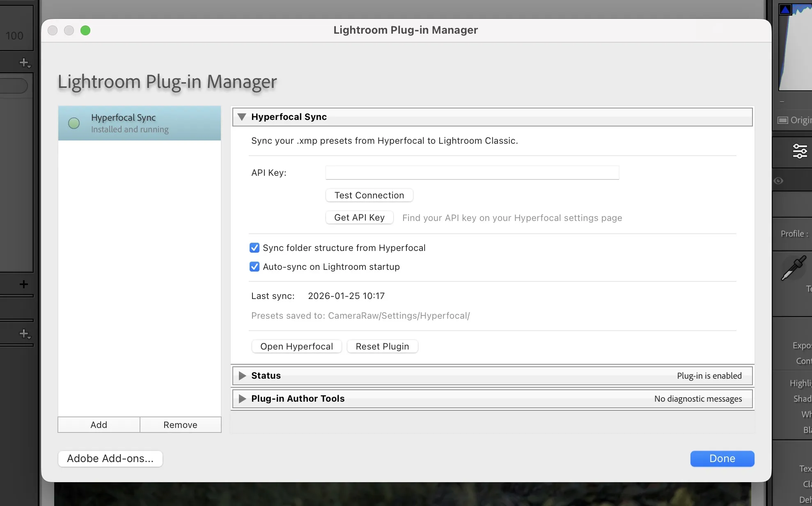Click the plus icon in the bottom-left panel
Viewport: 812px width, 506px height.
click(23, 333)
